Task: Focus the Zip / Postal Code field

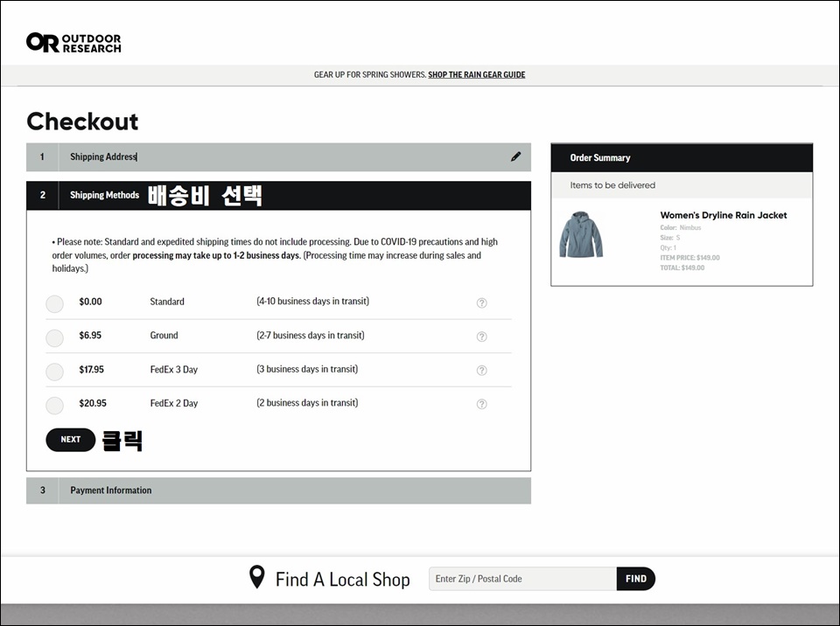Action: (523, 578)
